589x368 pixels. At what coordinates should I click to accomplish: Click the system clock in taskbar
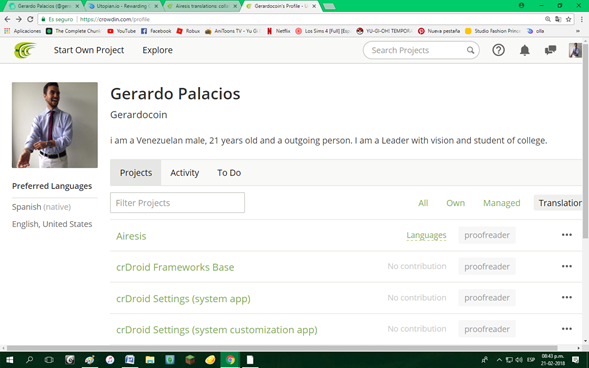pyautogui.click(x=553, y=360)
